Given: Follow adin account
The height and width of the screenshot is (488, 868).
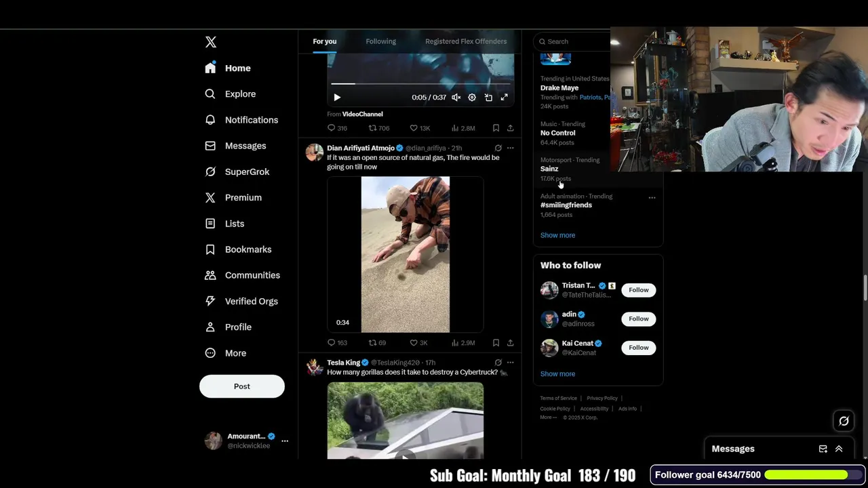Looking at the screenshot, I should pyautogui.click(x=639, y=319).
